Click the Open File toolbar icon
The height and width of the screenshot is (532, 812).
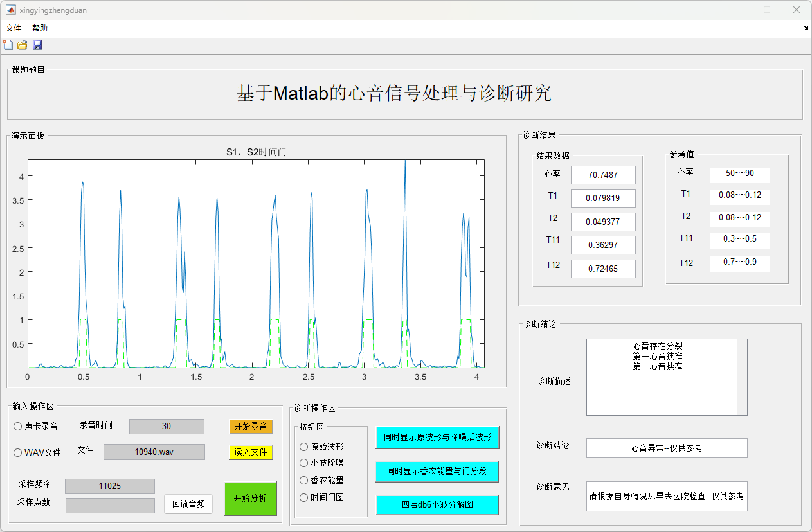pos(23,45)
